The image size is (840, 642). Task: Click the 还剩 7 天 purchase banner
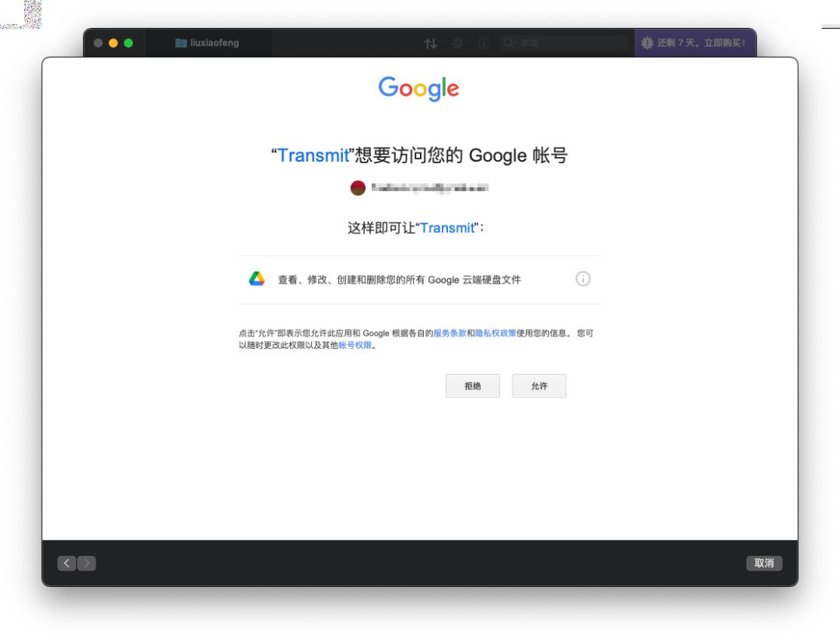pyautogui.click(x=695, y=43)
